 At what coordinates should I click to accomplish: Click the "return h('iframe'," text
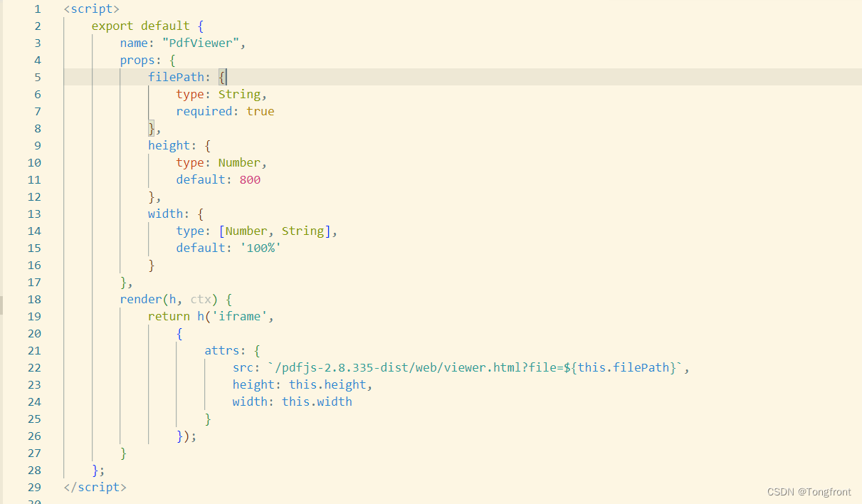(211, 317)
